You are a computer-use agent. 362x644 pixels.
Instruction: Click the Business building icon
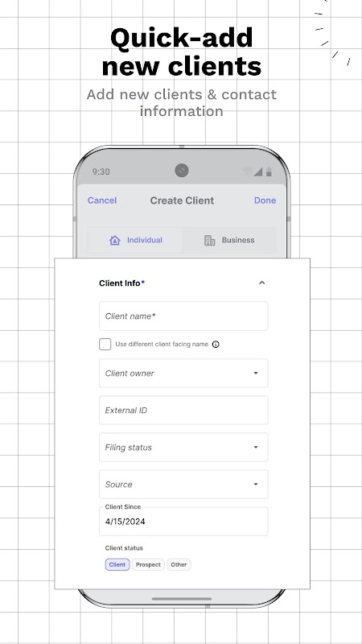[x=210, y=240]
